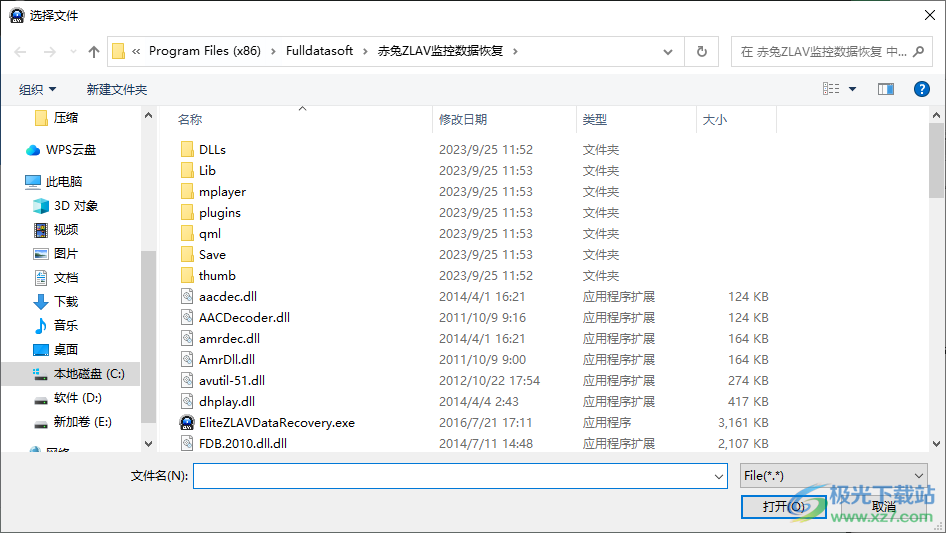
Task: Sort by 大小 column header
Action: coord(715,120)
